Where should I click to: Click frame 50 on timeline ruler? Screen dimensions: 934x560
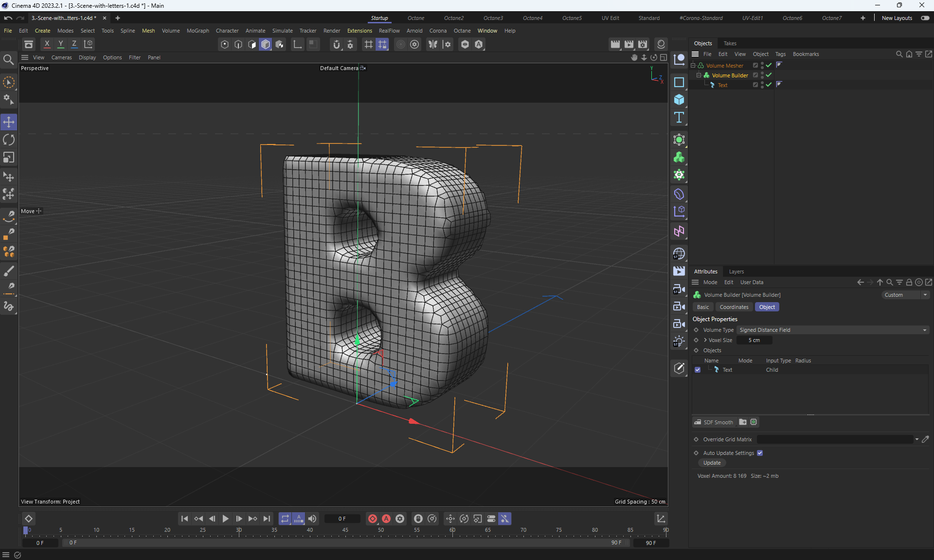[381, 531]
